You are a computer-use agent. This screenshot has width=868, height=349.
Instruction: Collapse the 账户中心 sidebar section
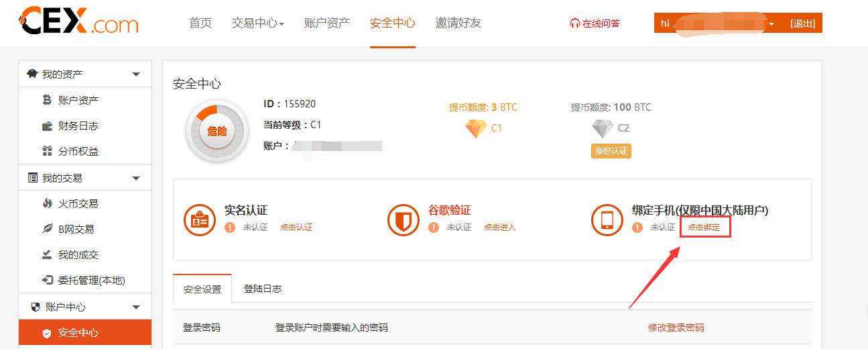click(x=136, y=307)
